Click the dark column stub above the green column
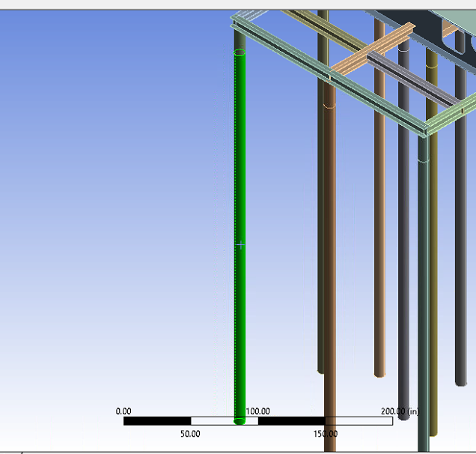The height and width of the screenshot is (454, 476). (x=239, y=41)
